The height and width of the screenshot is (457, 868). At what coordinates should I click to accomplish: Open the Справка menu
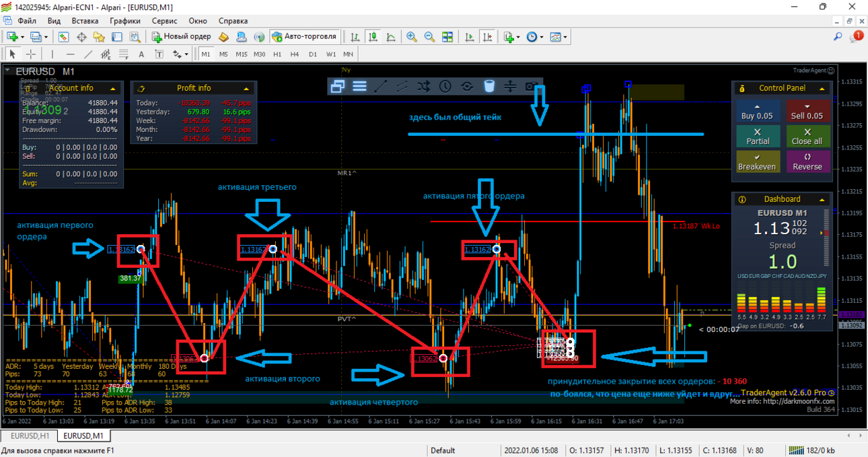coord(233,21)
